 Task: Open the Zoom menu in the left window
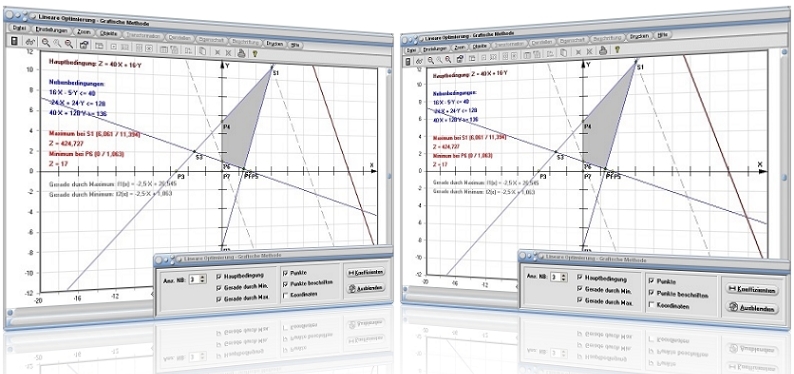[x=84, y=32]
